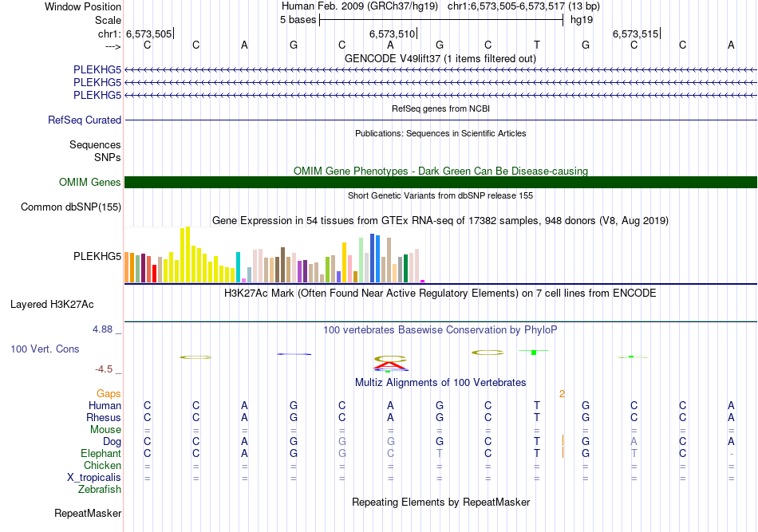The image size is (758, 532).
Task: Click the dark green bar in GTEx chart
Action: coord(405,269)
